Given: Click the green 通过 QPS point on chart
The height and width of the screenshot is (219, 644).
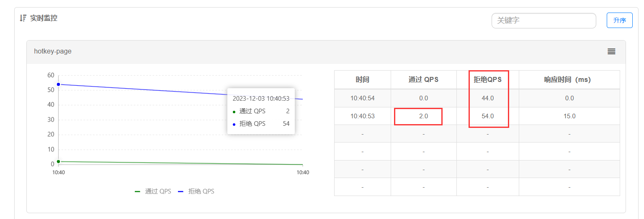Looking at the screenshot, I should [x=59, y=161].
